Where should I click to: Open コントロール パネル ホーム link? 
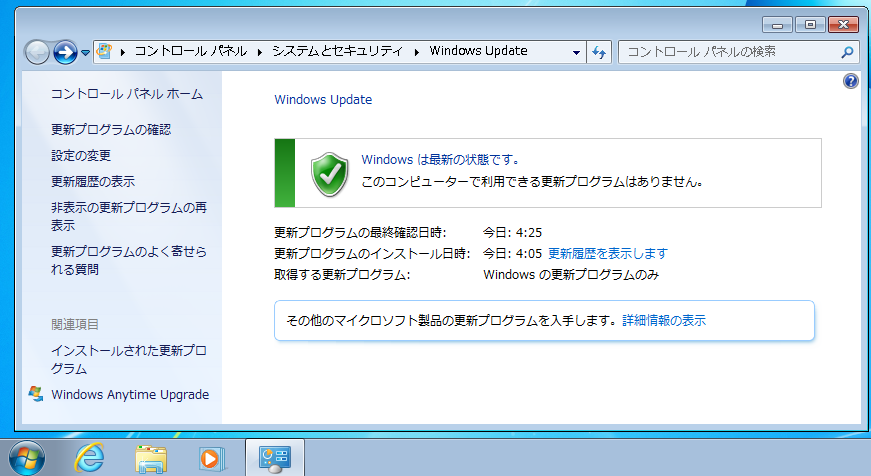[x=127, y=94]
